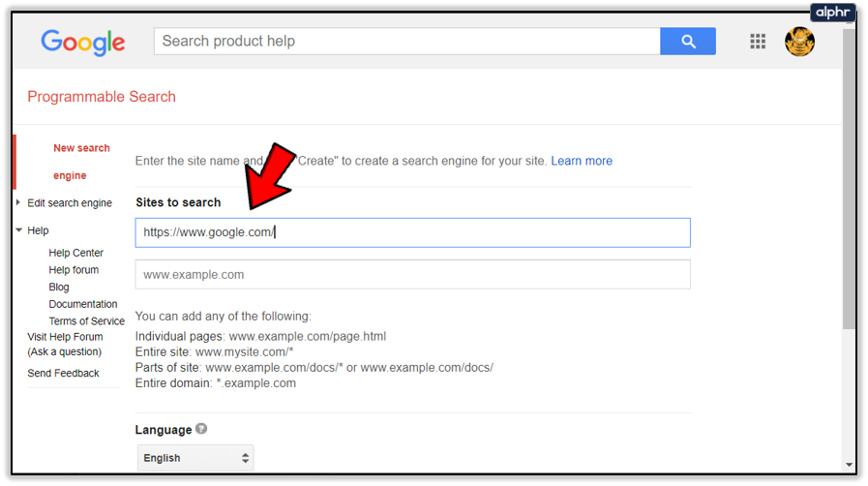Follow the Learn more link
Screen dimensions: 868x486
pos(582,161)
